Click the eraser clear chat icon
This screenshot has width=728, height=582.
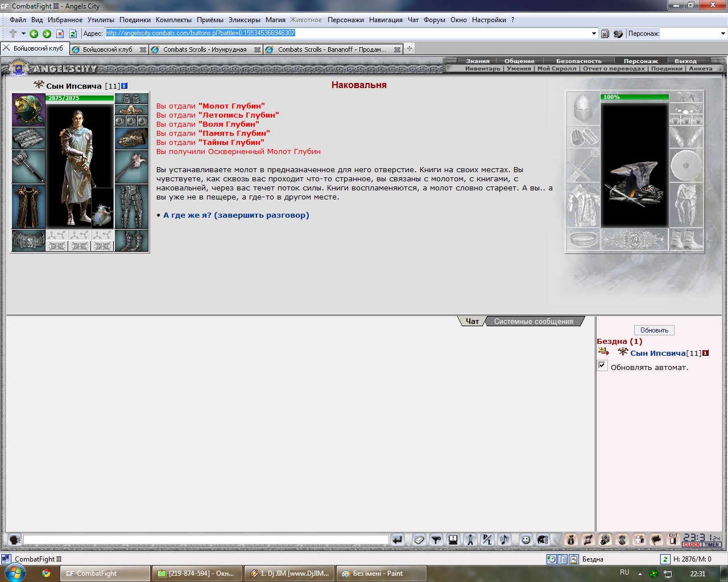(419, 540)
